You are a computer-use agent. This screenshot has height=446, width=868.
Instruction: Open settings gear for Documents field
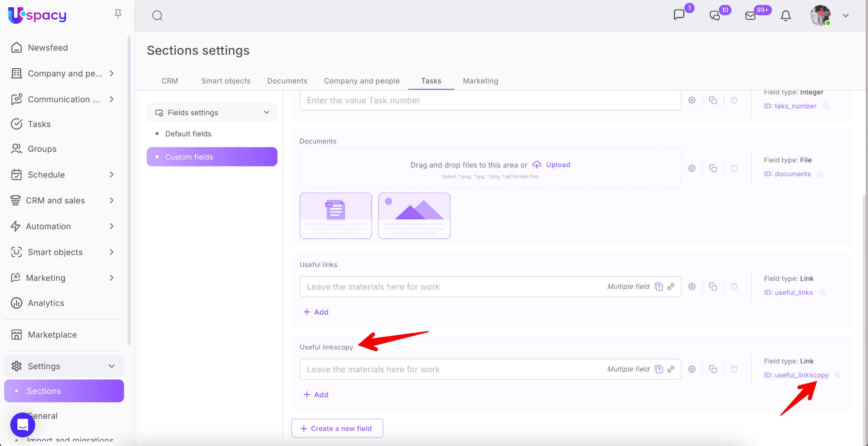point(692,168)
